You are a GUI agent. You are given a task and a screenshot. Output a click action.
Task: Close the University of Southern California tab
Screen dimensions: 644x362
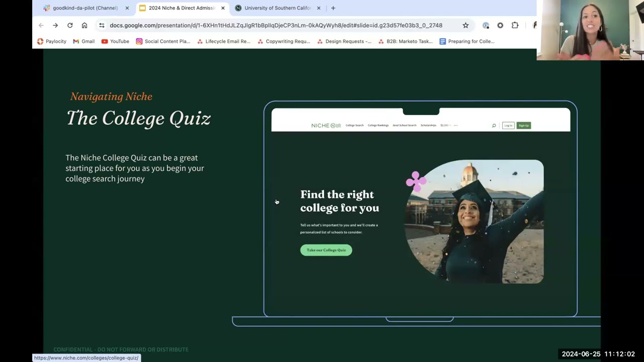(318, 8)
